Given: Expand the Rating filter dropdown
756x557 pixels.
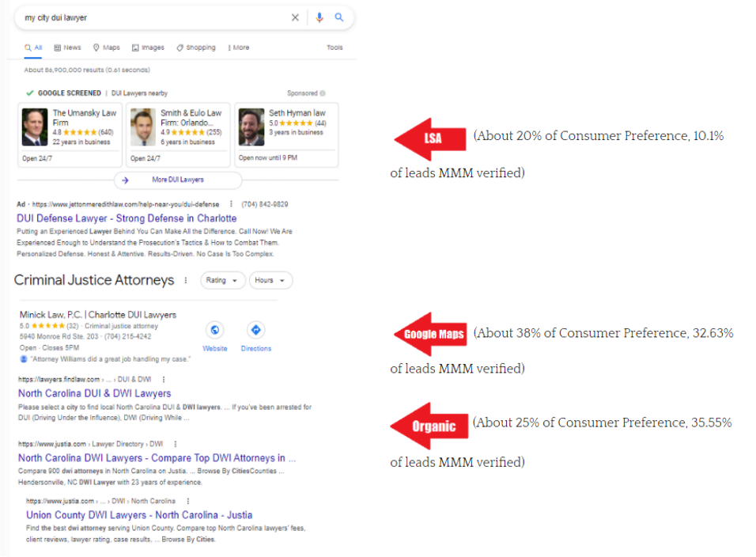Looking at the screenshot, I should pyautogui.click(x=222, y=280).
